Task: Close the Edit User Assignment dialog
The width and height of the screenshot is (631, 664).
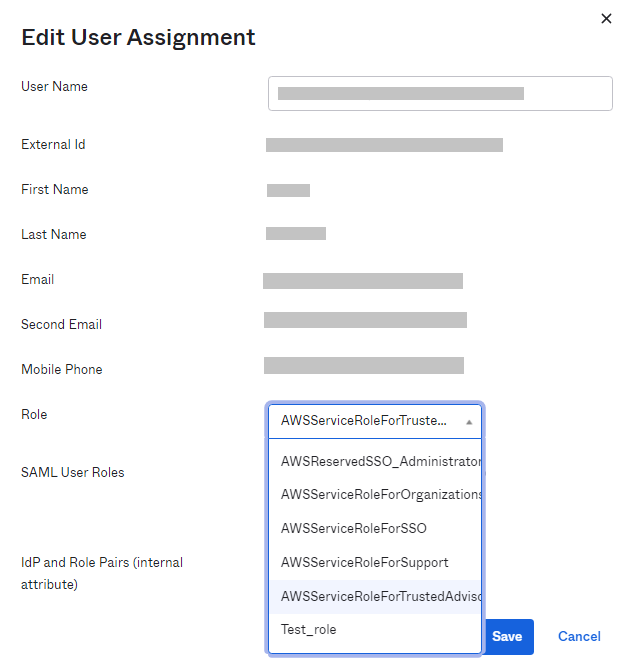Action: tap(606, 19)
